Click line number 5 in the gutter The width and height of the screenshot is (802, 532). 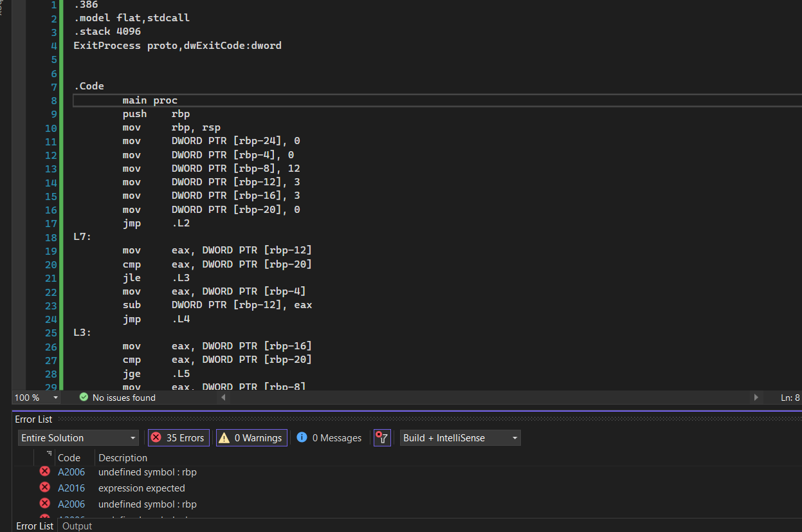(x=54, y=59)
